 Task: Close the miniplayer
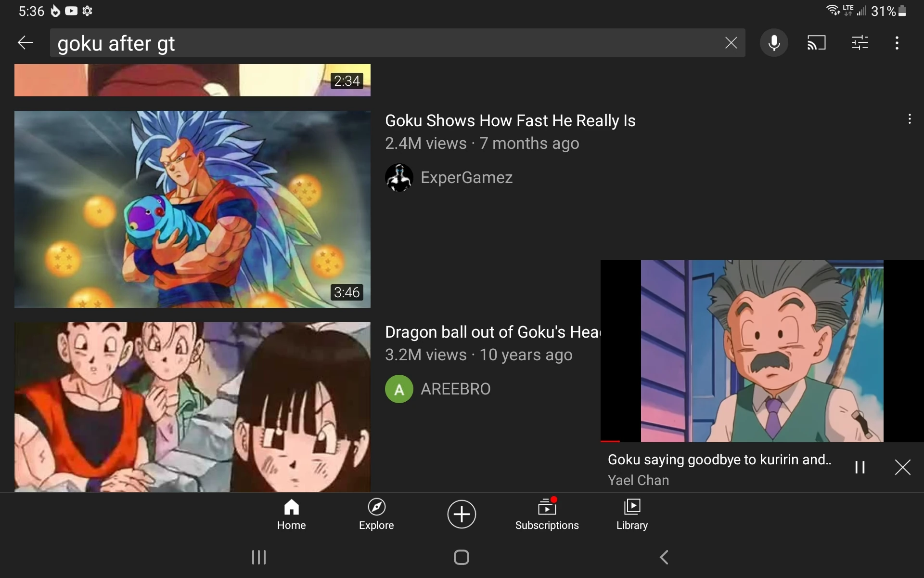coord(902,467)
